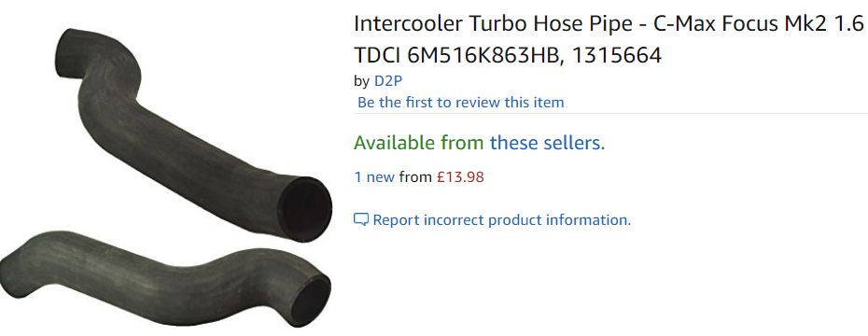Click 'Be the first to review this item'
Screen dimensions: 868x336
(x=460, y=103)
